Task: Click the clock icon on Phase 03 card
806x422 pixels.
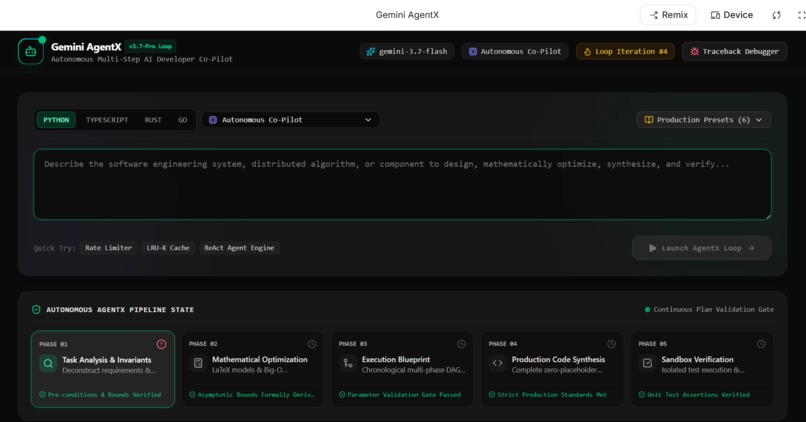Action: (x=462, y=344)
